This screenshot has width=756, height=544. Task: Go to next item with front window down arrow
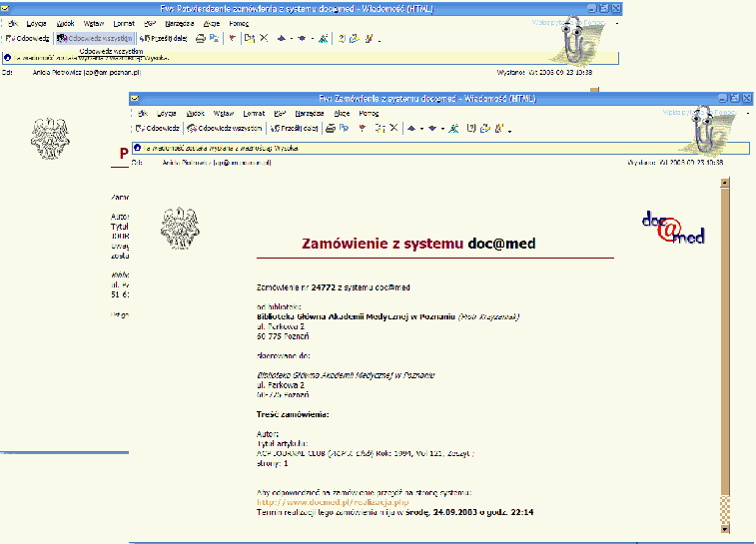pos(430,129)
